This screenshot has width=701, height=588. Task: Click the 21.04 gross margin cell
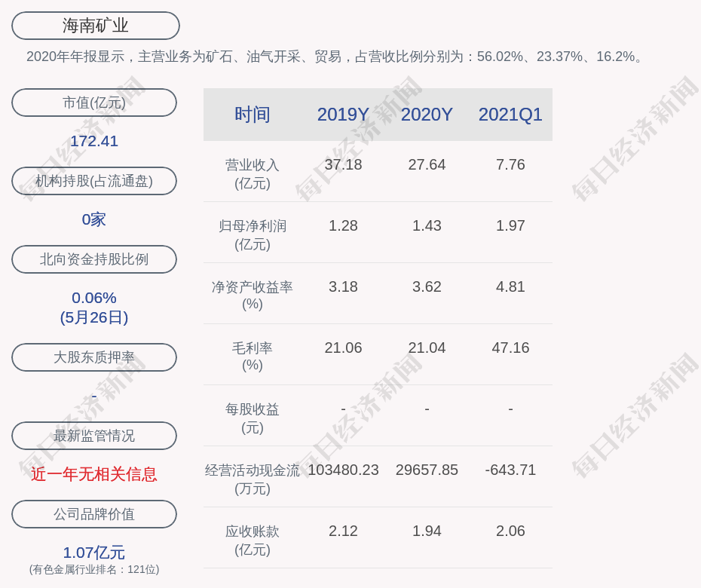(x=427, y=348)
